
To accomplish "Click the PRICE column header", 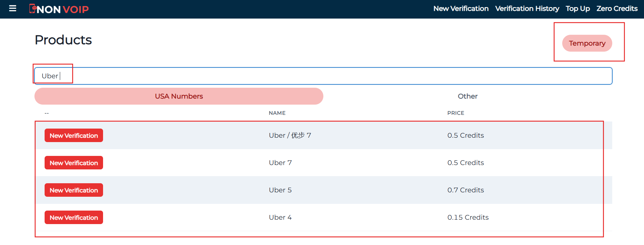I will pyautogui.click(x=456, y=113).
